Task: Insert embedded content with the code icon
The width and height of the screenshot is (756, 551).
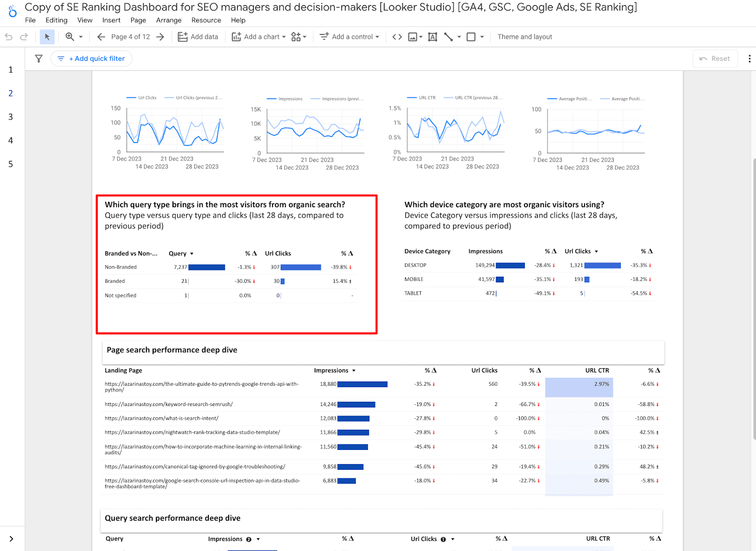Action: [x=397, y=36]
